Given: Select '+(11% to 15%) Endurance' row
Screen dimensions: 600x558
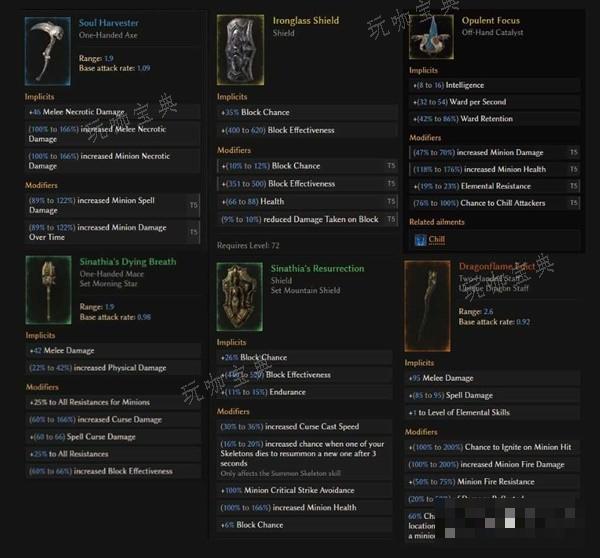Looking at the screenshot, I should 305,392.
